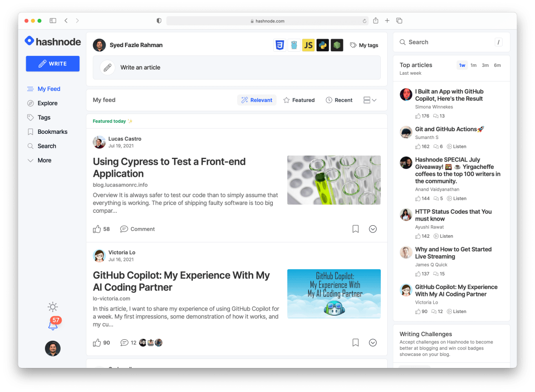Open the light-blue tag icon next to CSS3
The width and height of the screenshot is (535, 392).
tap(294, 45)
